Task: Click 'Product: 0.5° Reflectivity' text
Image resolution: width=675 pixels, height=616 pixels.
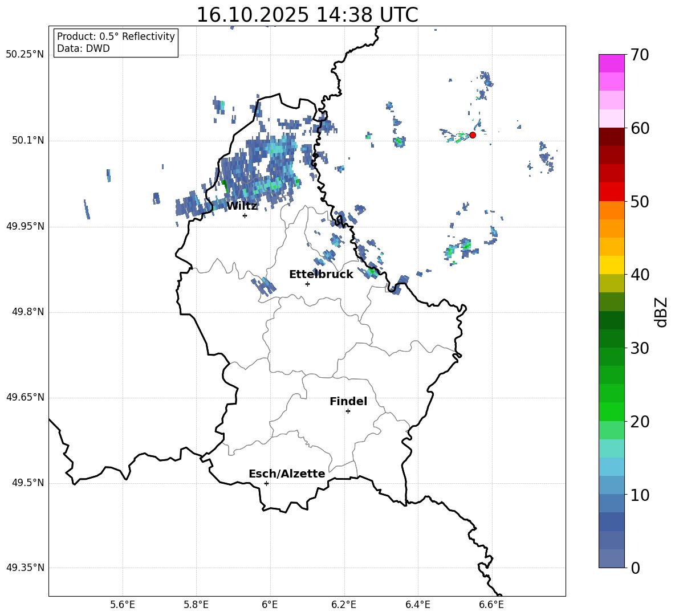Action: pyautogui.click(x=116, y=36)
